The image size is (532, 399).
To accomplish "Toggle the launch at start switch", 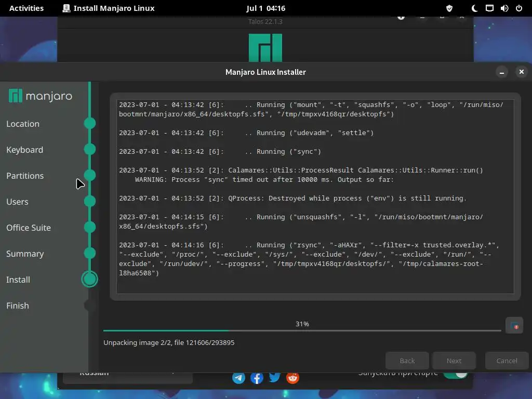I will click(455, 375).
